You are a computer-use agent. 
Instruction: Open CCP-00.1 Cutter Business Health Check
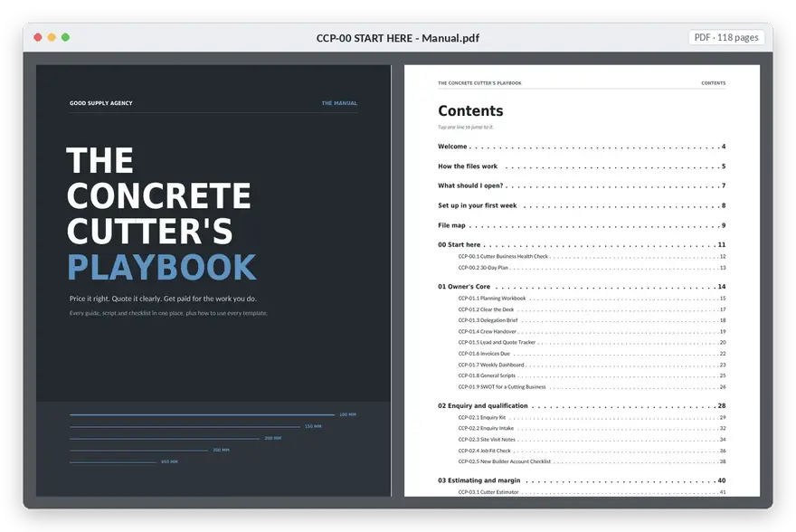click(x=592, y=256)
